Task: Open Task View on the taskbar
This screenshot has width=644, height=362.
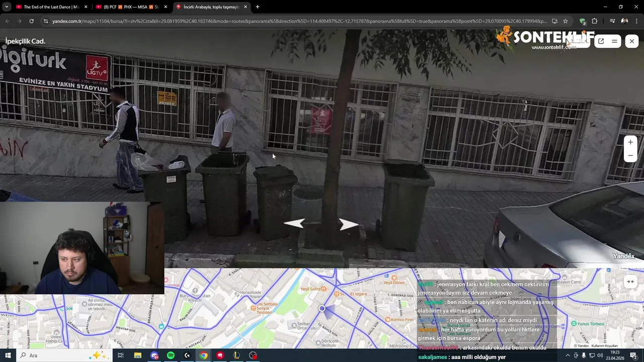Action: click(121, 355)
